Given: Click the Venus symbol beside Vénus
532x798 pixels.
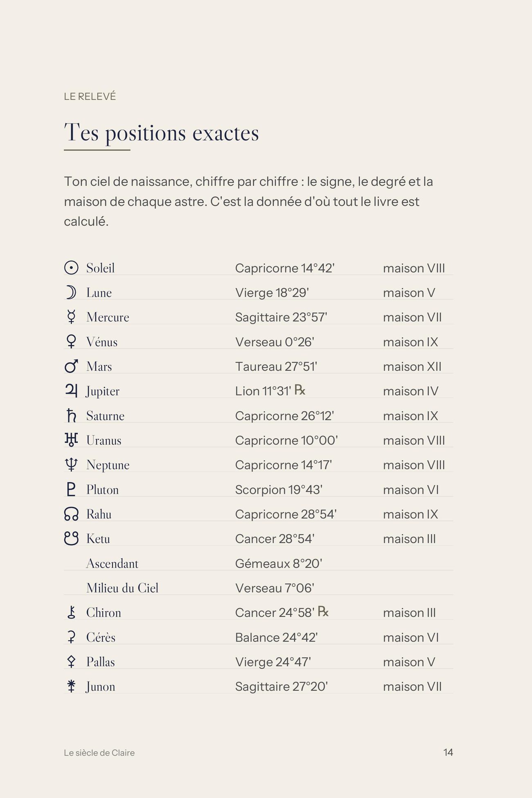Looking at the screenshot, I should tap(71, 341).
